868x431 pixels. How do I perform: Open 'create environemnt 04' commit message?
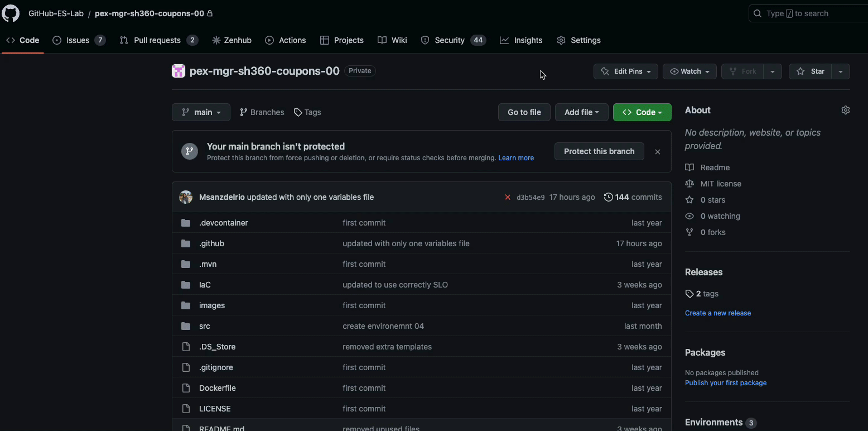[x=383, y=326]
